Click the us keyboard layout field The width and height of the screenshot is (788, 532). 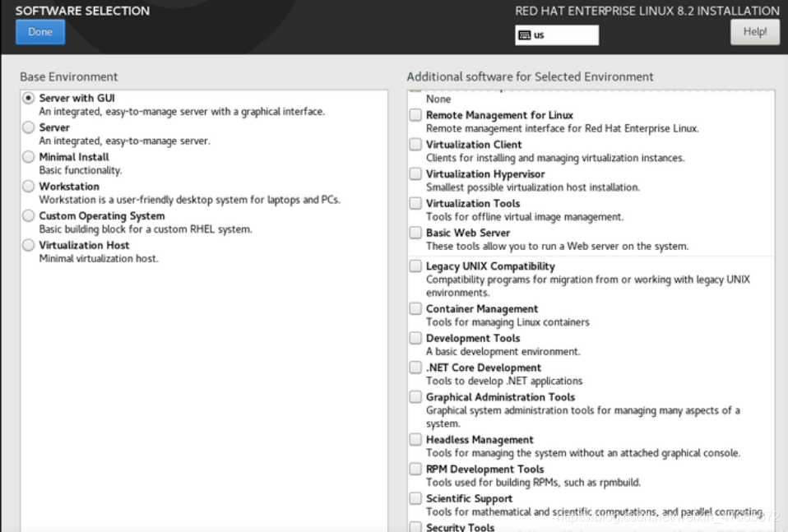tap(557, 35)
